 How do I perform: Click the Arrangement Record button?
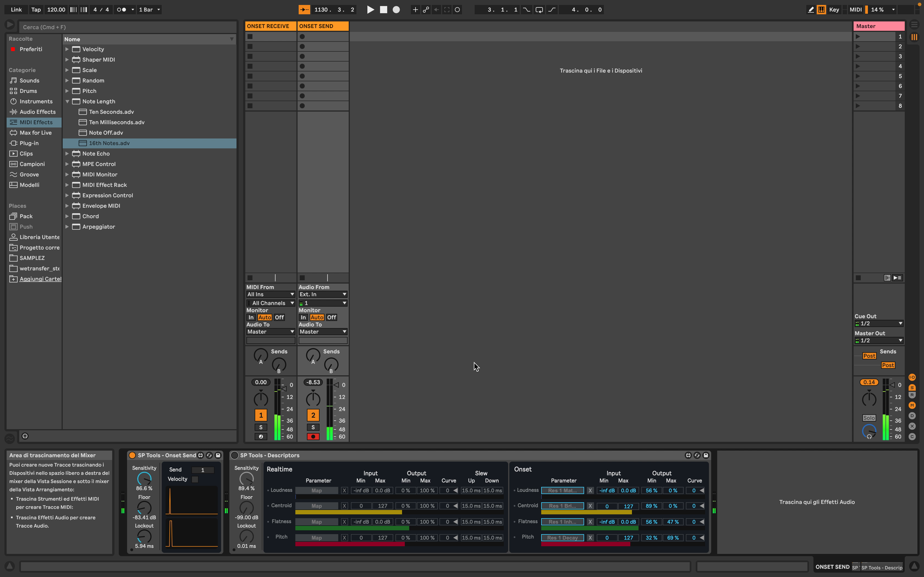396,10
